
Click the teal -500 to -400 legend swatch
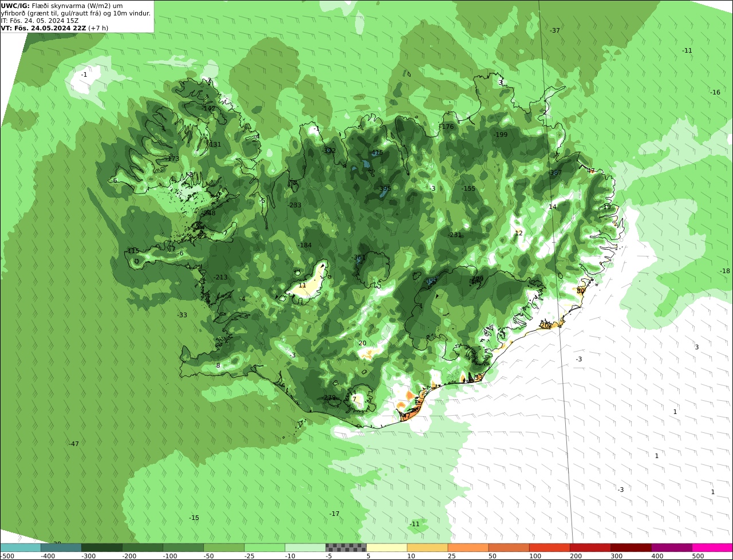(x=21, y=547)
